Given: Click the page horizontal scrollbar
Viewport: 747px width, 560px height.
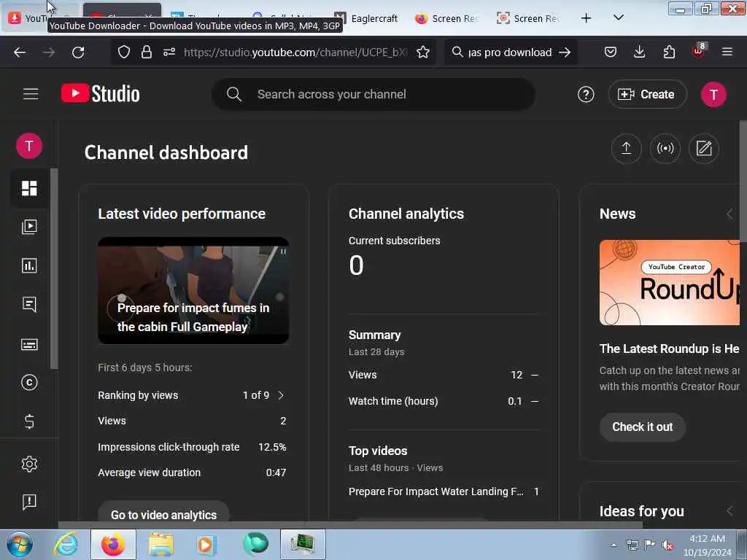Looking at the screenshot, I should point(350,525).
